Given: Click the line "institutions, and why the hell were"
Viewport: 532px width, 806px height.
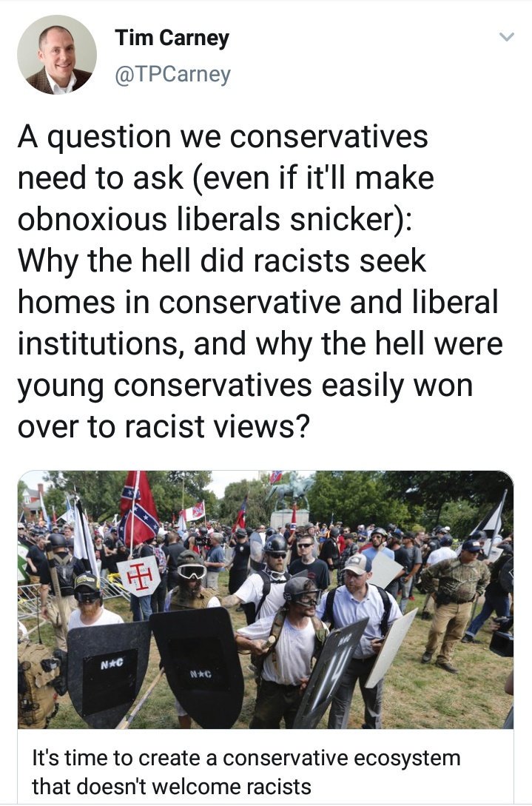Looking at the screenshot, I should (260, 343).
